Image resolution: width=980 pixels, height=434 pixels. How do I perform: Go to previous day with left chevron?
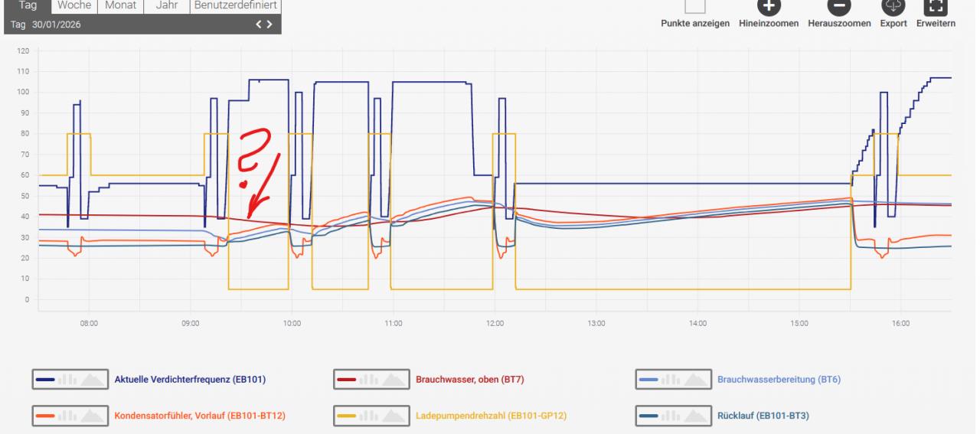click(260, 24)
